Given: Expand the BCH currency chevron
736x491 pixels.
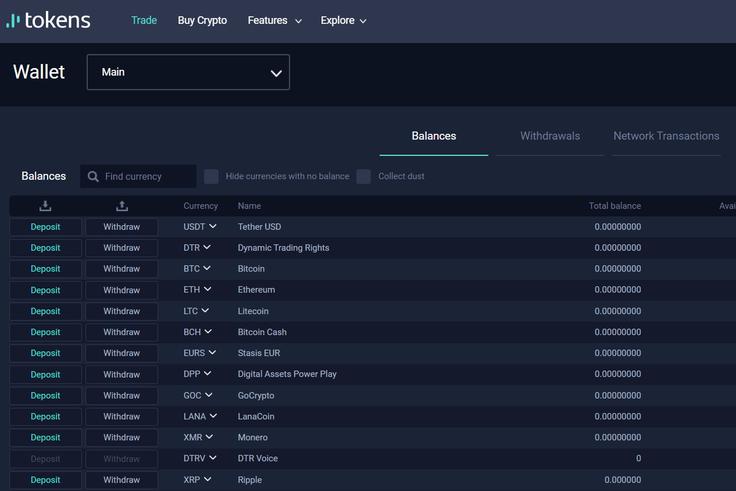Looking at the screenshot, I should point(208,331).
